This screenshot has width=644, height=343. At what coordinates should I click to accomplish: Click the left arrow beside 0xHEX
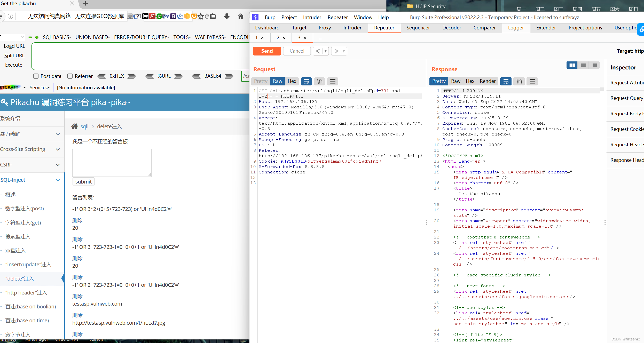point(101,76)
